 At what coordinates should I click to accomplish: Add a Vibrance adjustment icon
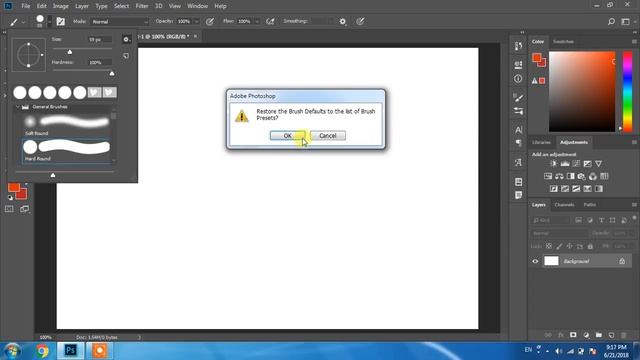(x=598, y=164)
